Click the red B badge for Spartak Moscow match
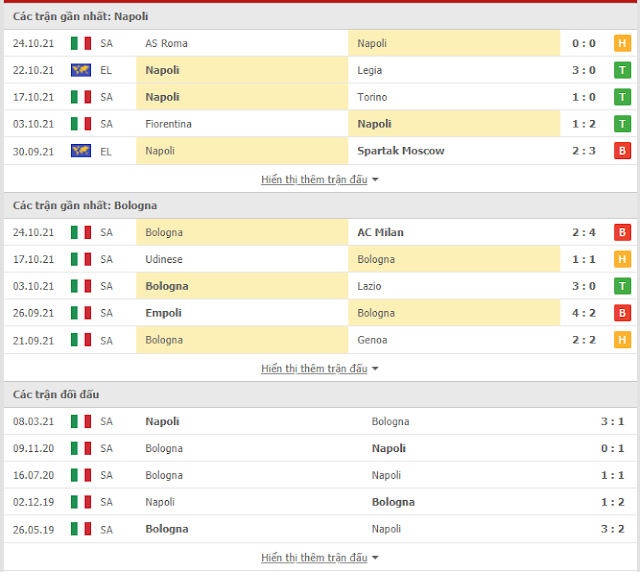 (622, 151)
